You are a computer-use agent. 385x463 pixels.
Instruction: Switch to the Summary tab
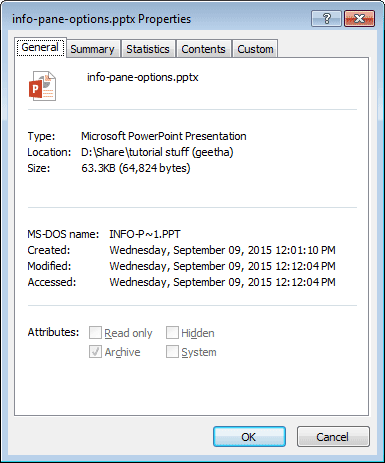pos(92,49)
